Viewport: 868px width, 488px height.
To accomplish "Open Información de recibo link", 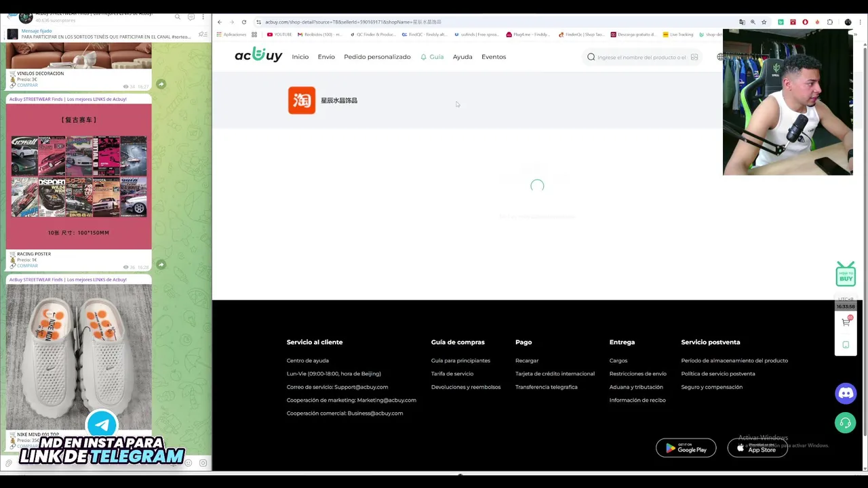I will click(x=637, y=400).
